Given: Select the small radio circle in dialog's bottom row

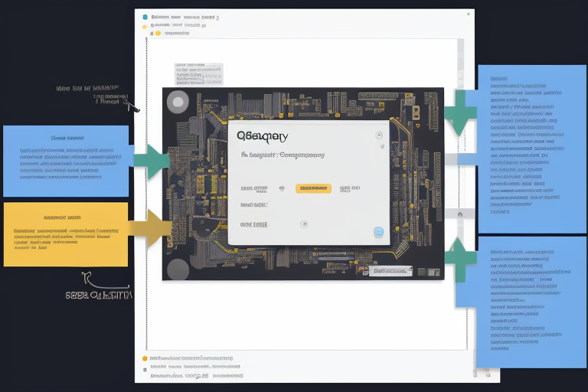Looking at the screenshot, I should tap(304, 224).
